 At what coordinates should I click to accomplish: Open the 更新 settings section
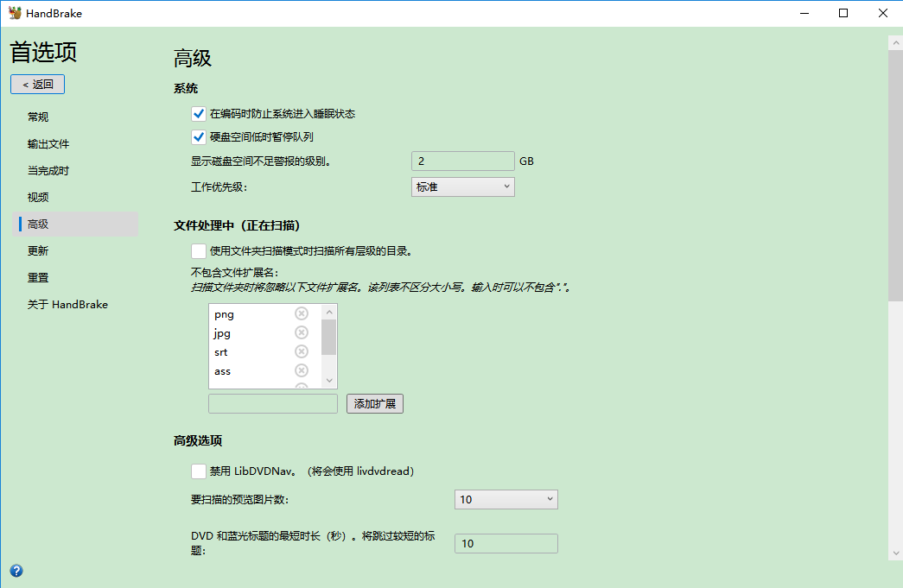click(x=36, y=250)
